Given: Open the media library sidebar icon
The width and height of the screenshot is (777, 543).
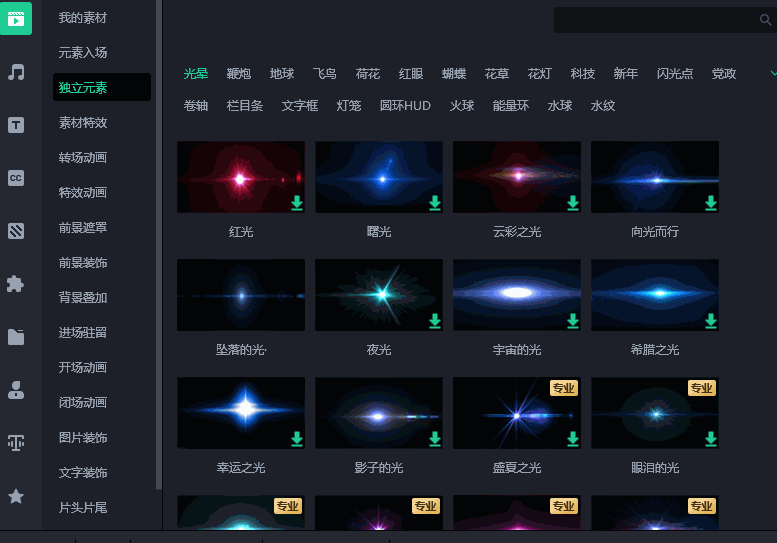Looking at the screenshot, I should click(x=16, y=18).
